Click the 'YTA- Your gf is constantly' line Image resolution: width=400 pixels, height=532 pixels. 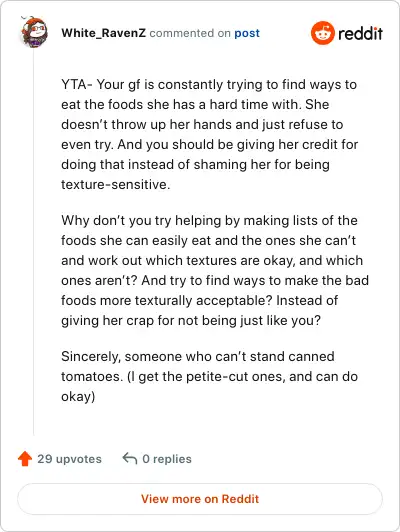[209, 84]
